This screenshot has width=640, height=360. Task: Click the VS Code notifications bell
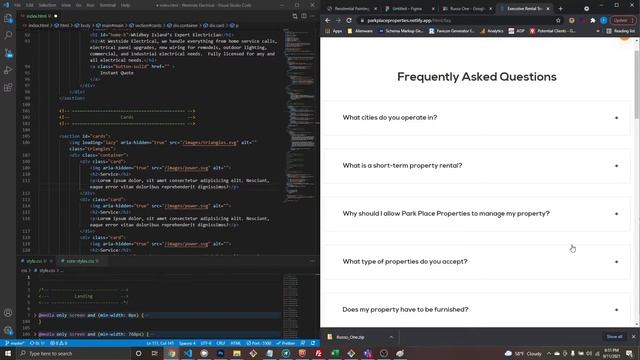click(x=313, y=343)
